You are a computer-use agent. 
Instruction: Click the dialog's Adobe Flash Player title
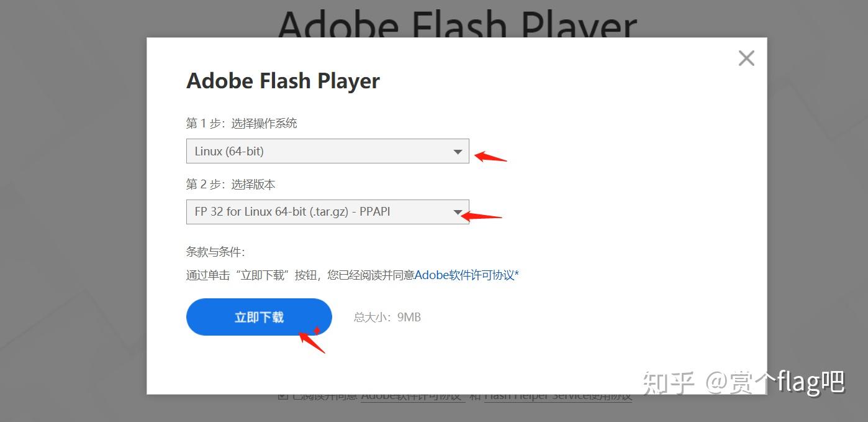point(283,81)
